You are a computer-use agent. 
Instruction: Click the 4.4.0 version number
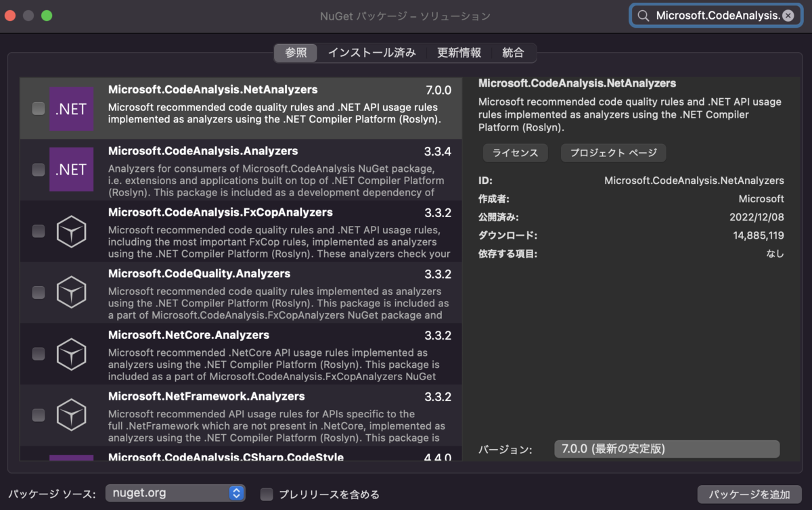pos(438,458)
